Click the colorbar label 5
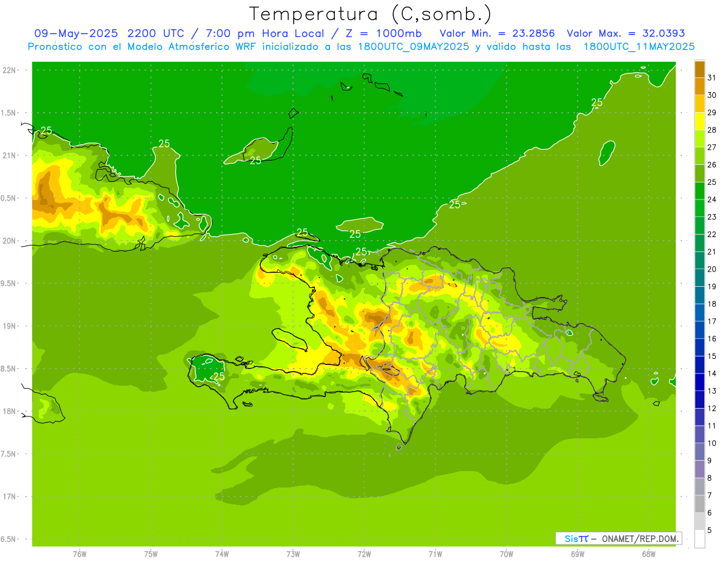The width and height of the screenshot is (728, 562). pos(710,530)
